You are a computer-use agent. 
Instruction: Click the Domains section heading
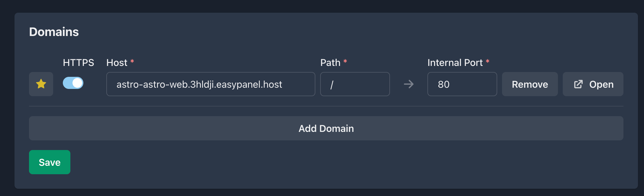(x=54, y=31)
